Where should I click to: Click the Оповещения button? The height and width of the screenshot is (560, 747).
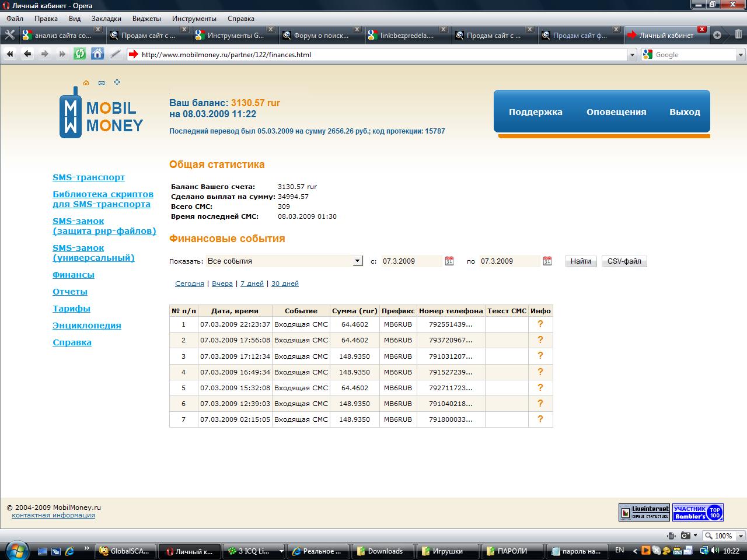[x=616, y=112]
